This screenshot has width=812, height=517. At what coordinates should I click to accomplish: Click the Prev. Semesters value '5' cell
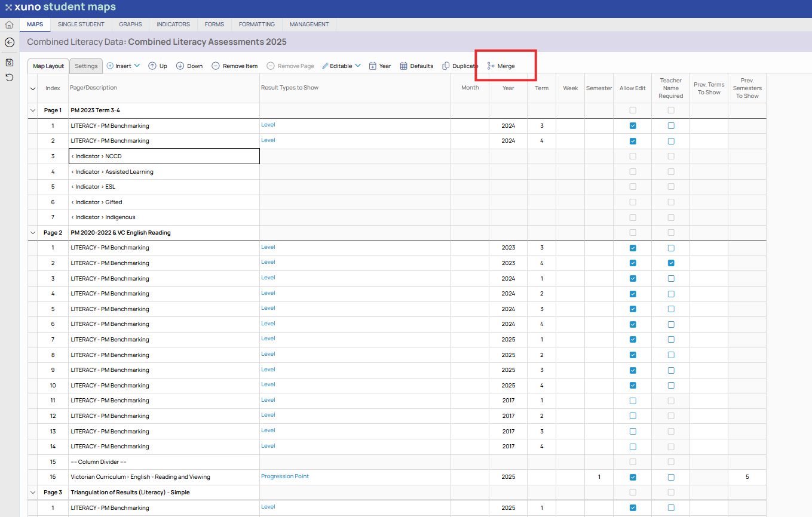tap(747, 477)
